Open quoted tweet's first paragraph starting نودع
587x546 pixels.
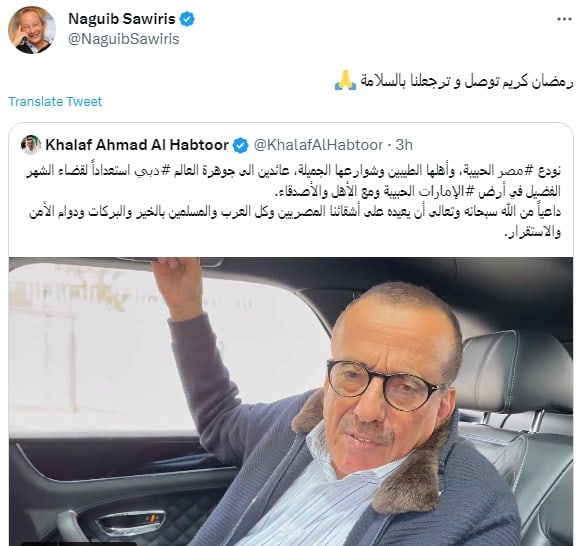point(294,181)
